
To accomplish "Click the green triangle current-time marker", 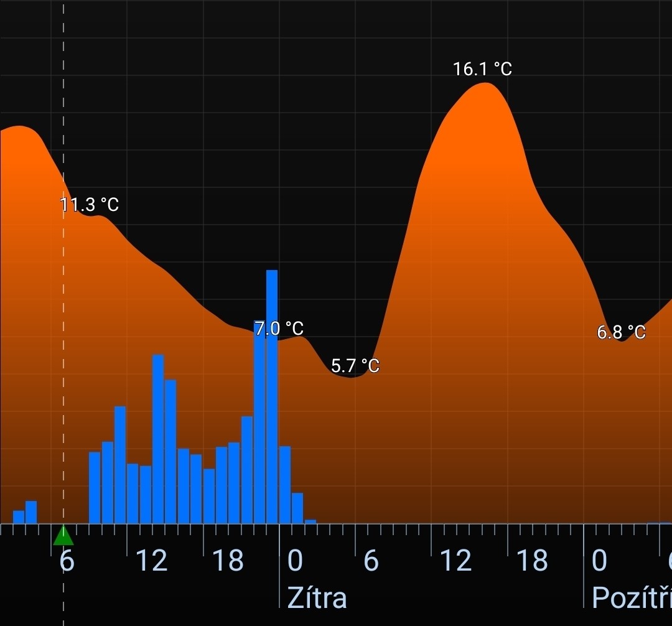I will 63,535.
